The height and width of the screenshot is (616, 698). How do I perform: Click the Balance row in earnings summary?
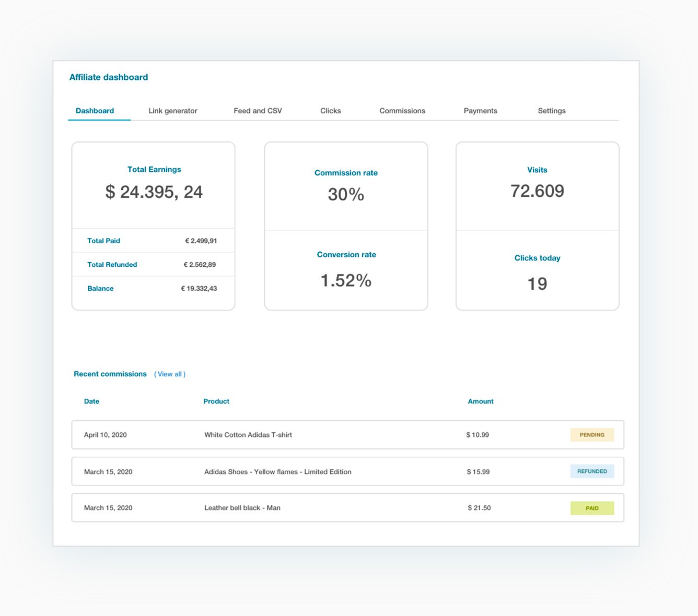153,288
